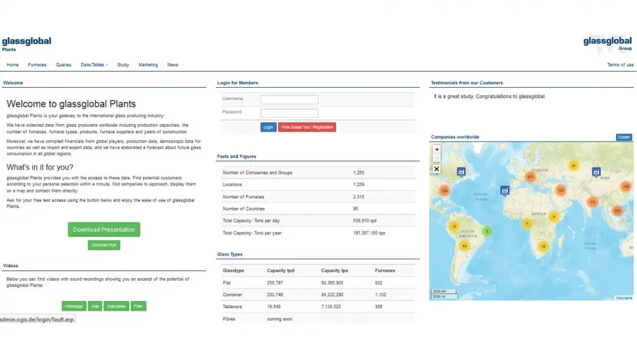Click the 'Welcome to glassglobal Plants' heading

point(71,104)
